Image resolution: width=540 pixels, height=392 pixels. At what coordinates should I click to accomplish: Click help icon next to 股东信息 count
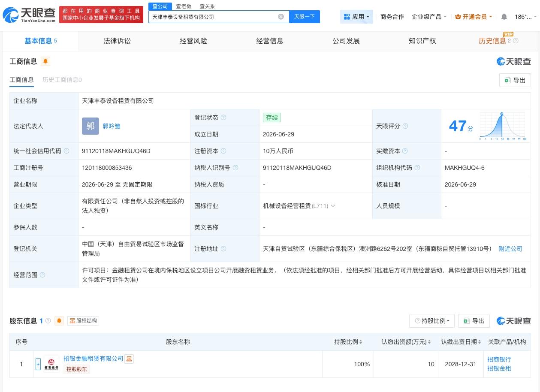[x=48, y=321]
